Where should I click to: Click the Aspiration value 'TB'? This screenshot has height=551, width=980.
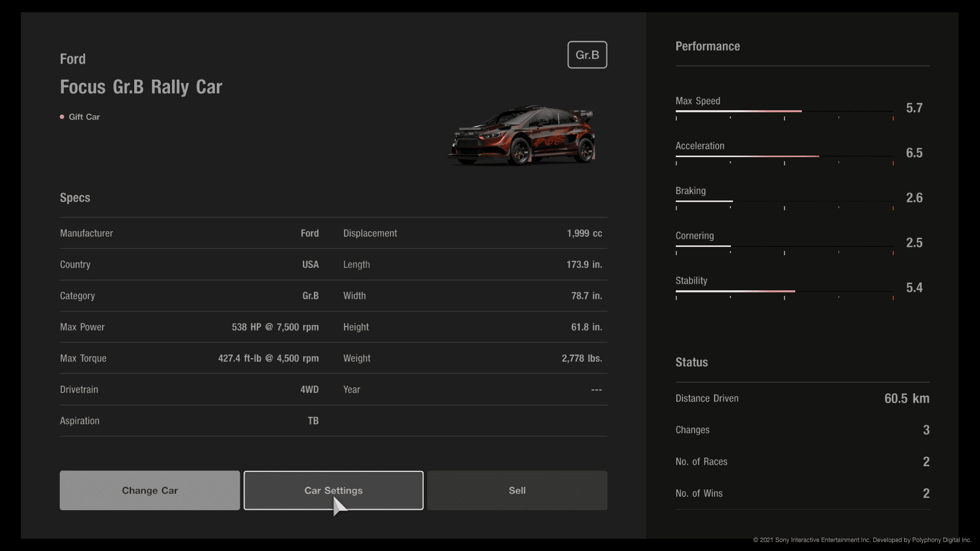coord(313,421)
